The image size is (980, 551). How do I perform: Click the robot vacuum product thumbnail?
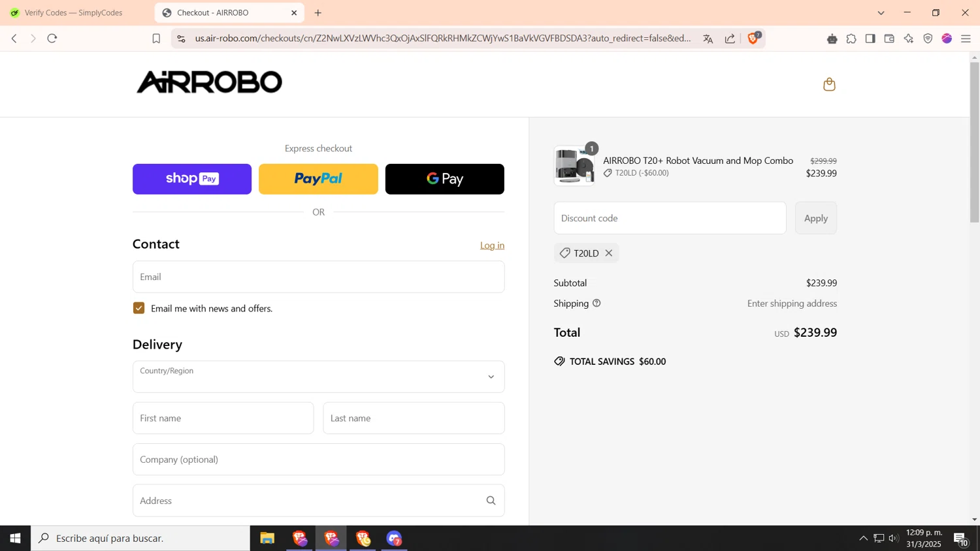[x=574, y=166]
